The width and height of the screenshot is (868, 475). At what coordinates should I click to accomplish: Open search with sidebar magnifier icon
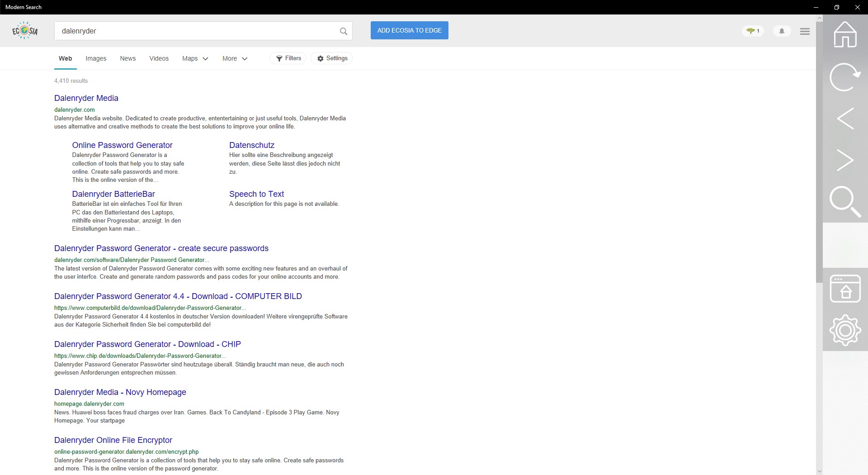[845, 201]
